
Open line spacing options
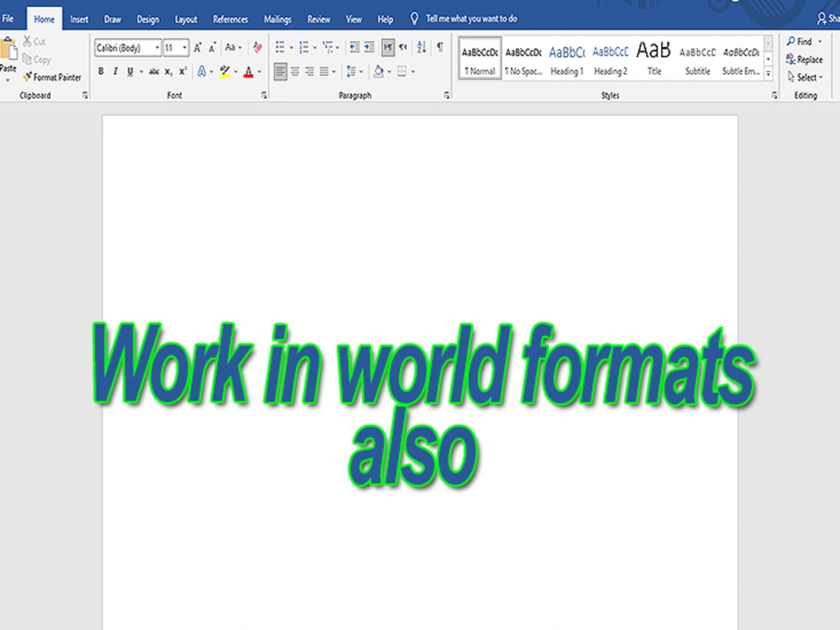pyautogui.click(x=351, y=71)
